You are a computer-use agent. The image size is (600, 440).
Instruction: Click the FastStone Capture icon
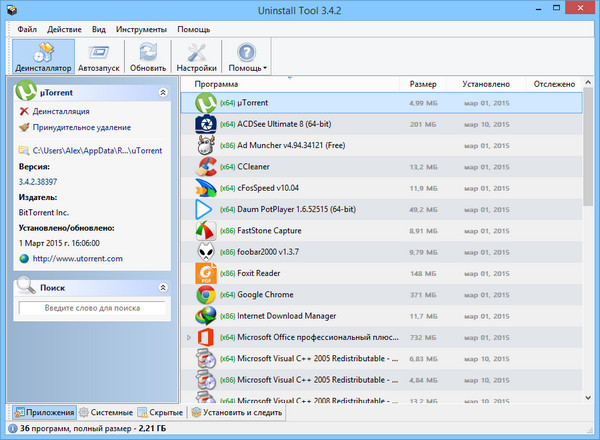click(x=206, y=231)
